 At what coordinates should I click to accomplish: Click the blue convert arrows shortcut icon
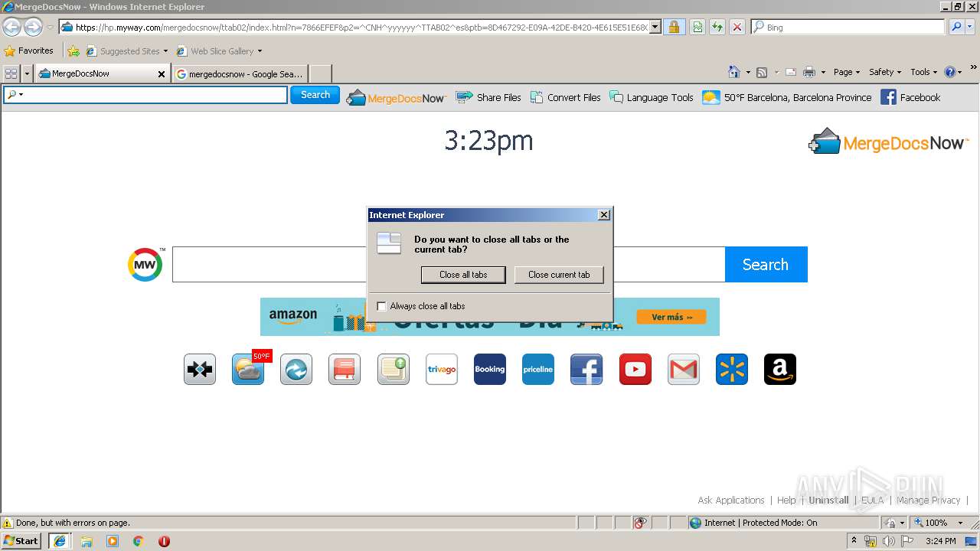click(296, 370)
